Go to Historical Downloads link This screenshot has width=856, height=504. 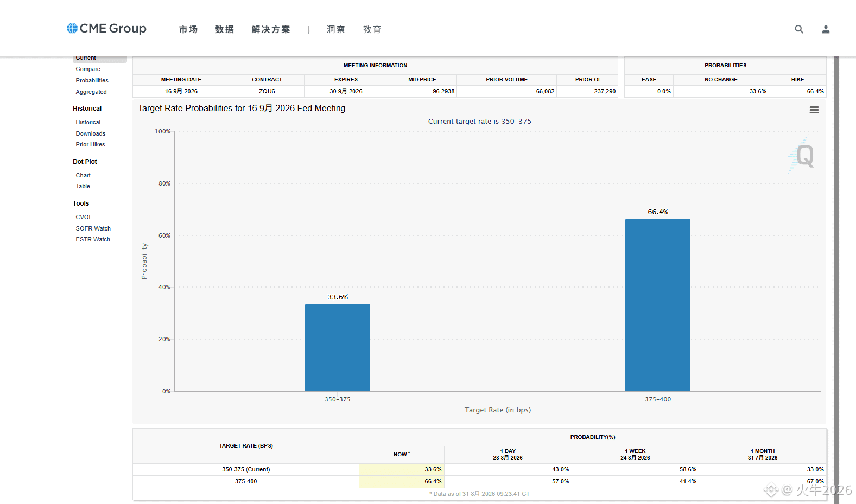click(91, 133)
